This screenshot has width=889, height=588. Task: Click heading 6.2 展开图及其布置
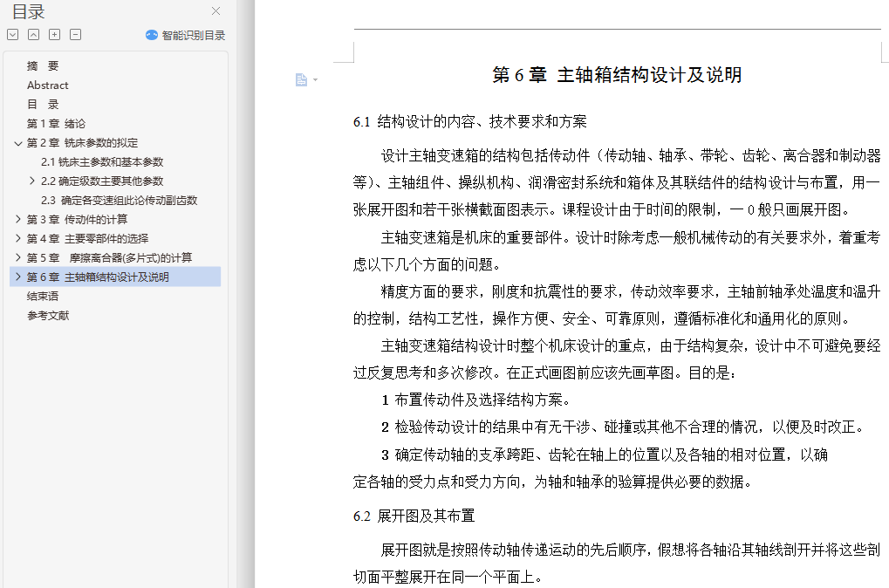click(414, 516)
